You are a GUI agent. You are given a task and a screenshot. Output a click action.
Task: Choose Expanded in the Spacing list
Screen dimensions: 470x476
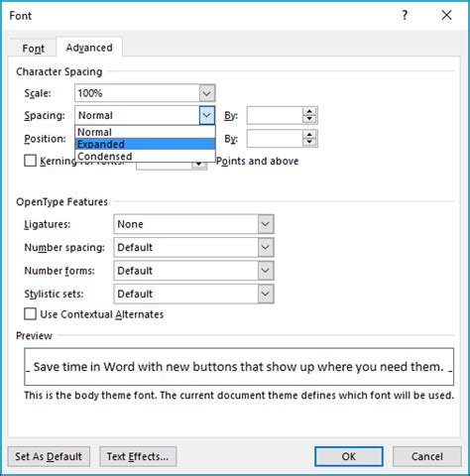click(145, 144)
